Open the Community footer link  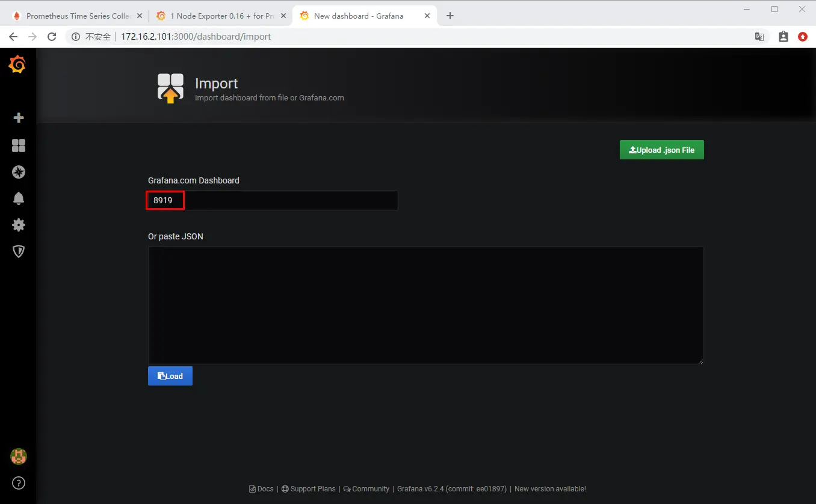[x=366, y=489]
